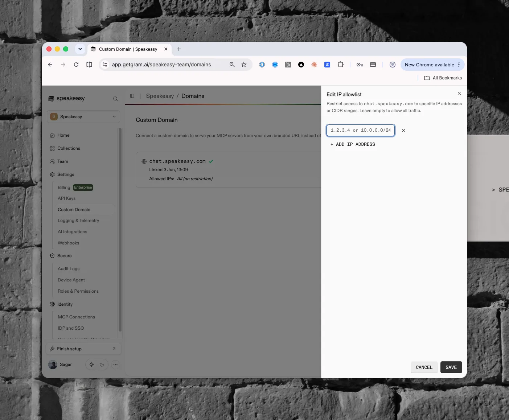This screenshot has width=509, height=420.
Task: Open the Extensions puzzle piece menu
Action: click(340, 65)
